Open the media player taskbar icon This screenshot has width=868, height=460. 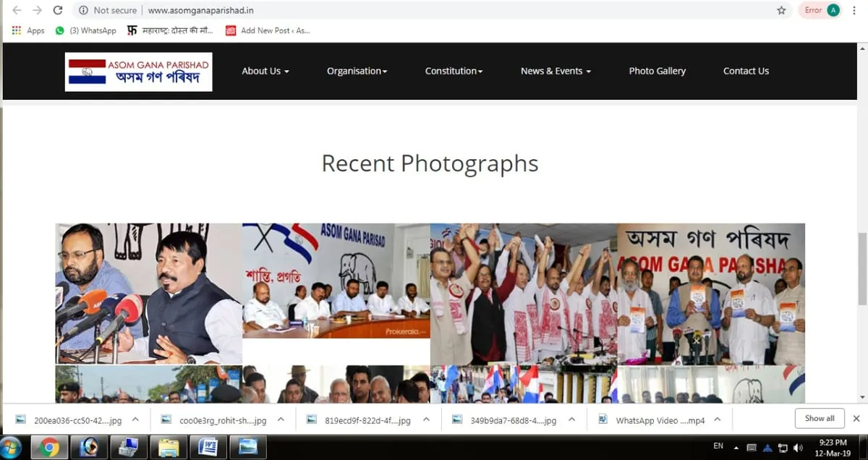coord(90,447)
